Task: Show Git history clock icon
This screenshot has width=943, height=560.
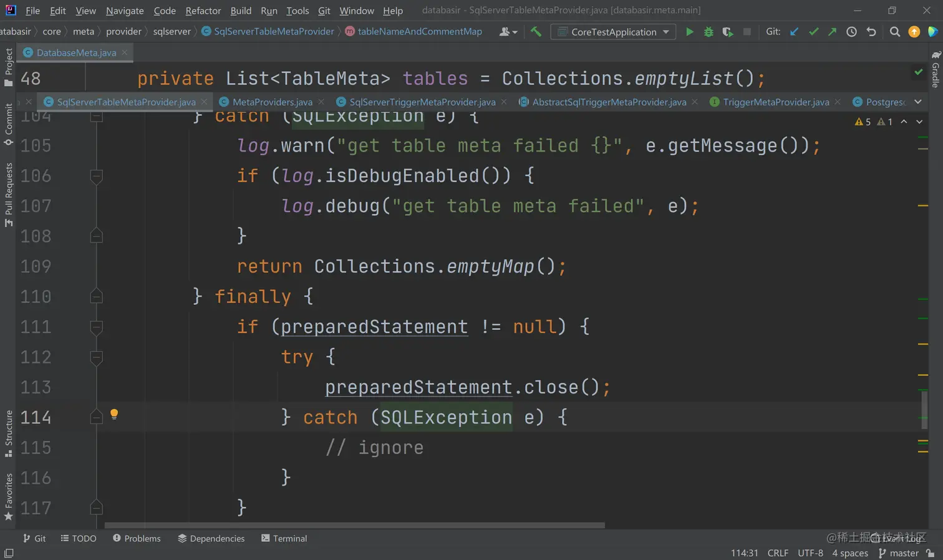Action: point(851,32)
